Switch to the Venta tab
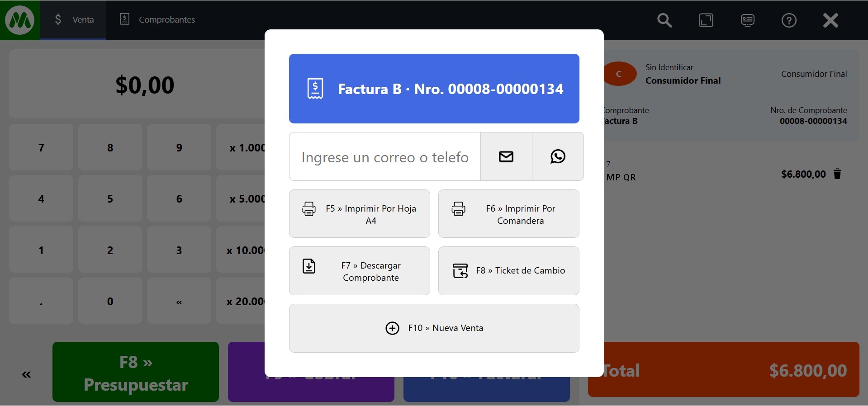Image resolution: width=868 pixels, height=406 pixels. 73,20
